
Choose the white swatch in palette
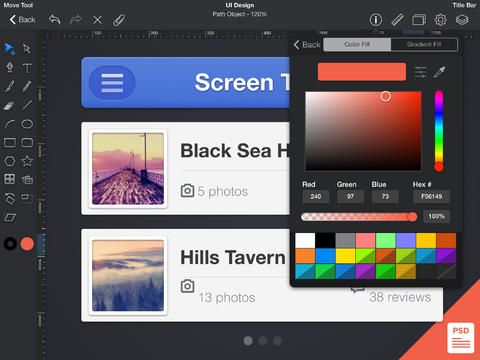[305, 240]
